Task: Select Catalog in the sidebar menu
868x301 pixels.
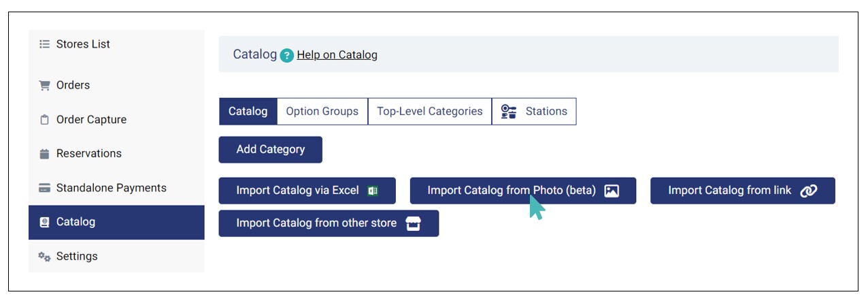Action: pos(76,222)
